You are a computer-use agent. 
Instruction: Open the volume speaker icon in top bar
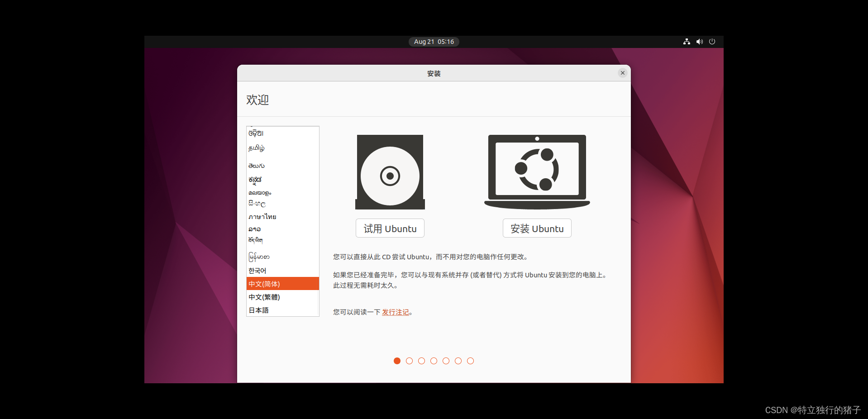(700, 42)
